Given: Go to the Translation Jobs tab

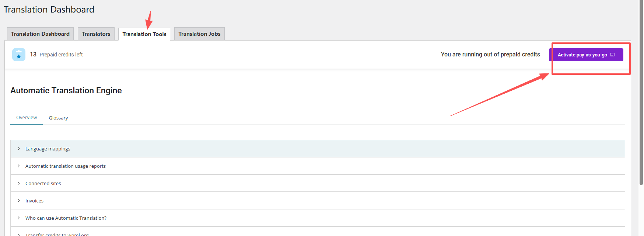Looking at the screenshot, I should [x=199, y=34].
